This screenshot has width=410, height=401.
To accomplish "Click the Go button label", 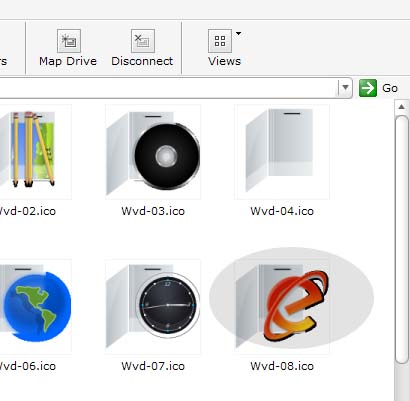I will tap(390, 88).
